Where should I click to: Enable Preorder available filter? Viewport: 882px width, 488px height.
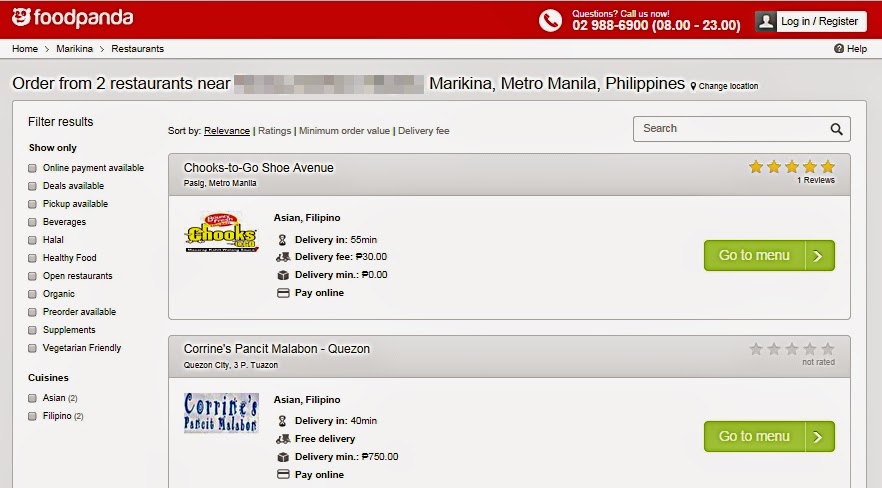click(32, 312)
